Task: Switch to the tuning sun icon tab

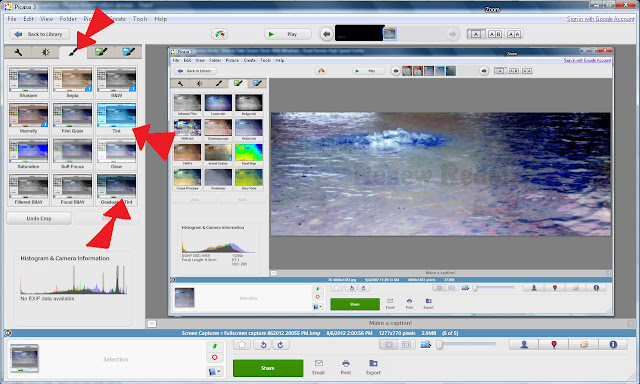Action: click(x=46, y=52)
